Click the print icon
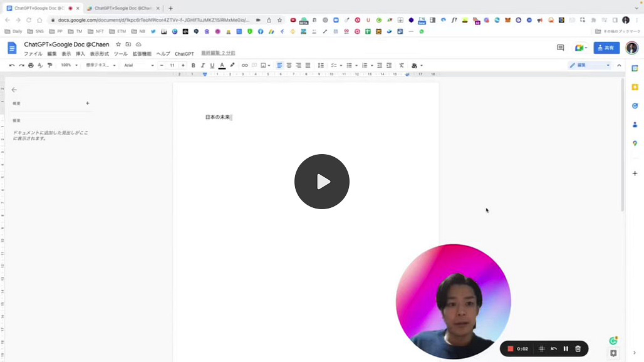This screenshot has height=362, width=644. pyautogui.click(x=31, y=65)
